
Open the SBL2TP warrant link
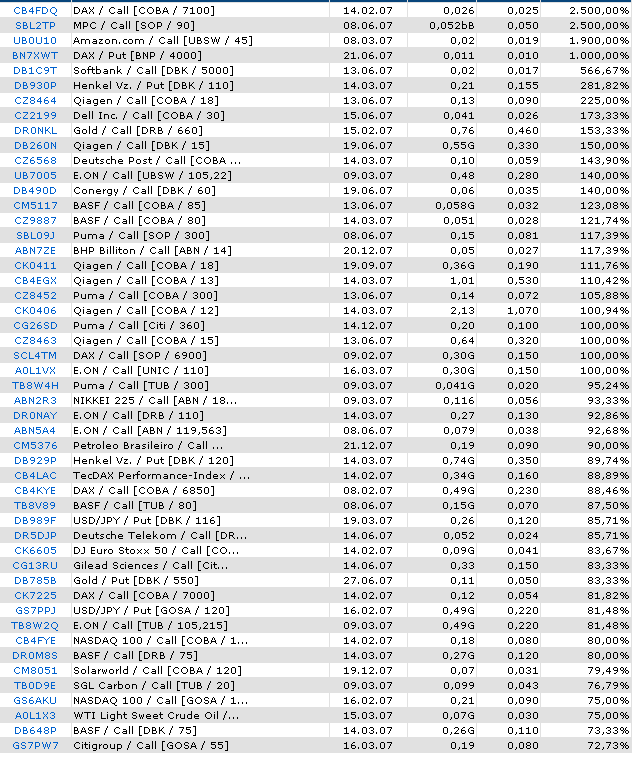[35, 25]
